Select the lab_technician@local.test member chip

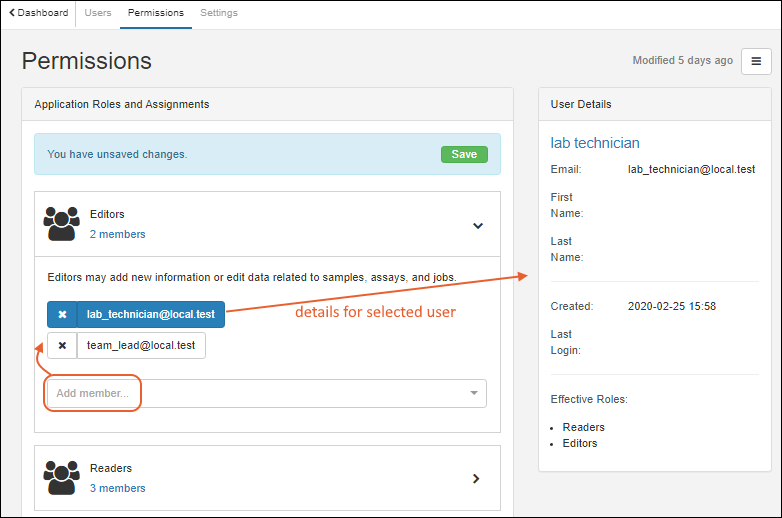(151, 314)
